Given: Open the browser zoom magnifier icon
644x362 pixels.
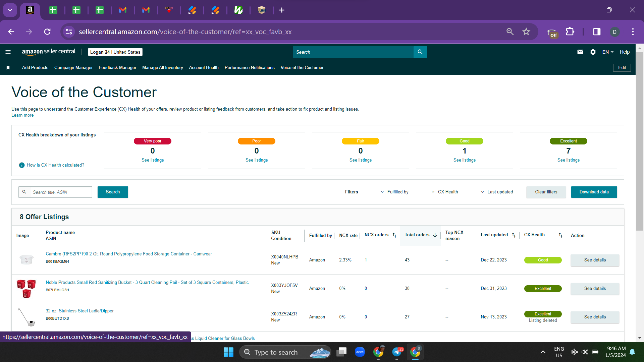Looking at the screenshot, I should [x=510, y=32].
